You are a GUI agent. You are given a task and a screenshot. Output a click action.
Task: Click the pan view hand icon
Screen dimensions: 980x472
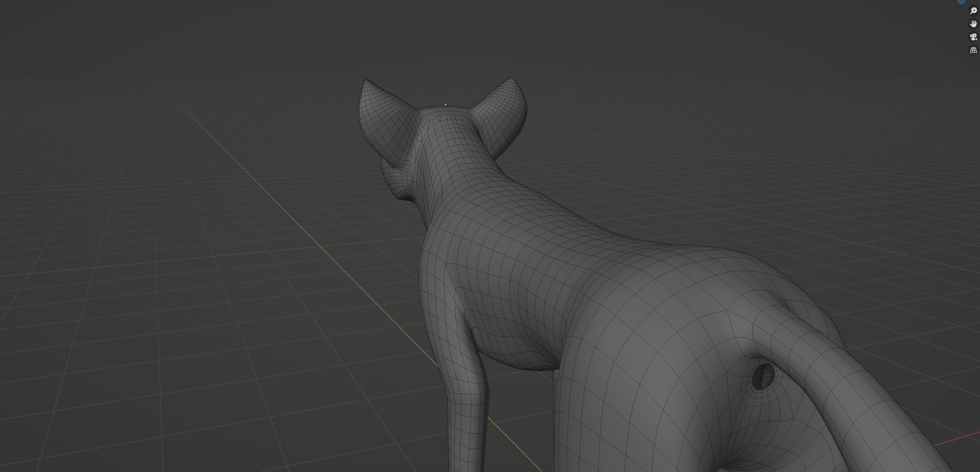click(x=973, y=24)
